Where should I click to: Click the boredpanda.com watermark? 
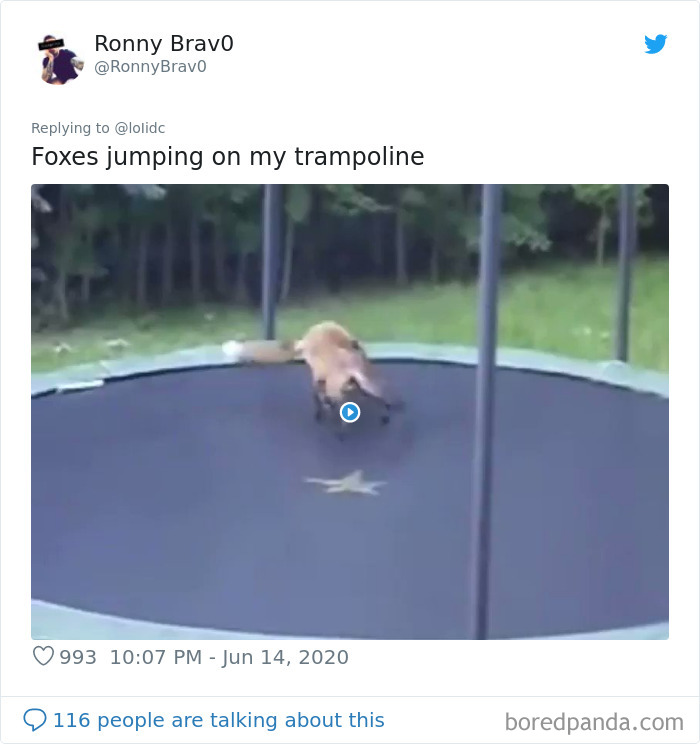pos(594,722)
